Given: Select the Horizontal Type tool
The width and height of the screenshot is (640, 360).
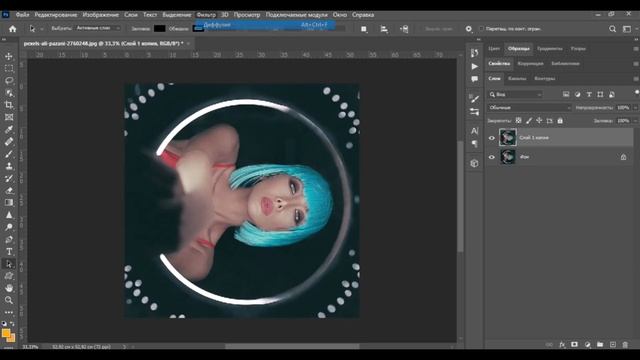Looking at the screenshot, I should [9, 252].
